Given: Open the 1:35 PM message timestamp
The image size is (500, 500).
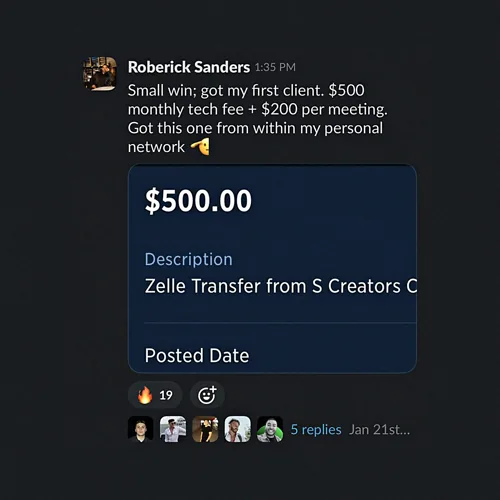Looking at the screenshot, I should click(275, 67).
